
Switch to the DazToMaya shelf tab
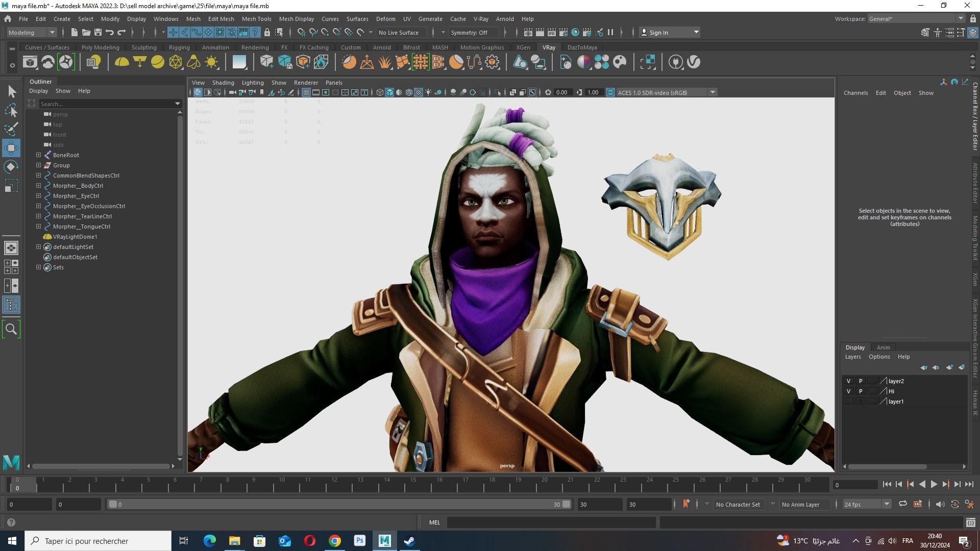(582, 47)
